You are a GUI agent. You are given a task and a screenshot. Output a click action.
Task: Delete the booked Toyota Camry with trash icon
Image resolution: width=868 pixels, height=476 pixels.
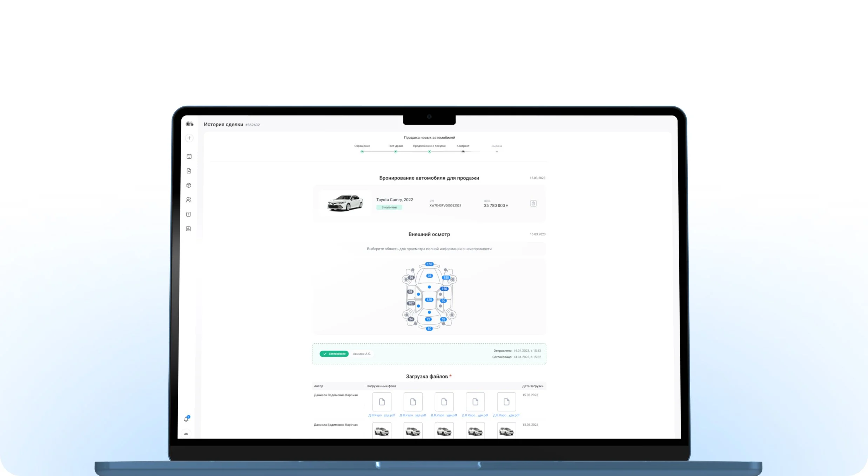533,204
